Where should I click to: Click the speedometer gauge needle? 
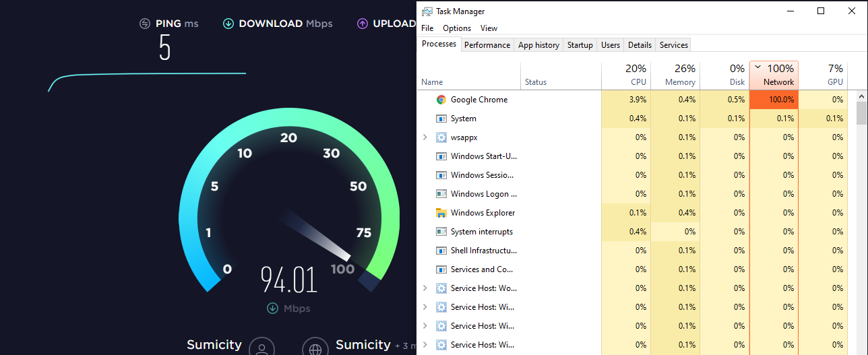(316, 234)
